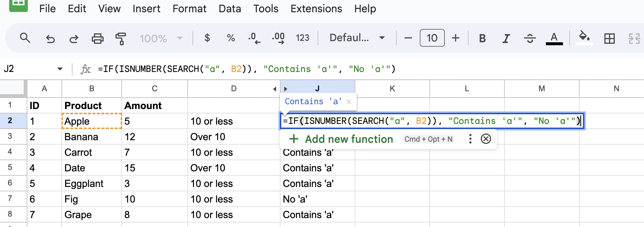Expand hidden columns with right arrow

tap(286, 89)
